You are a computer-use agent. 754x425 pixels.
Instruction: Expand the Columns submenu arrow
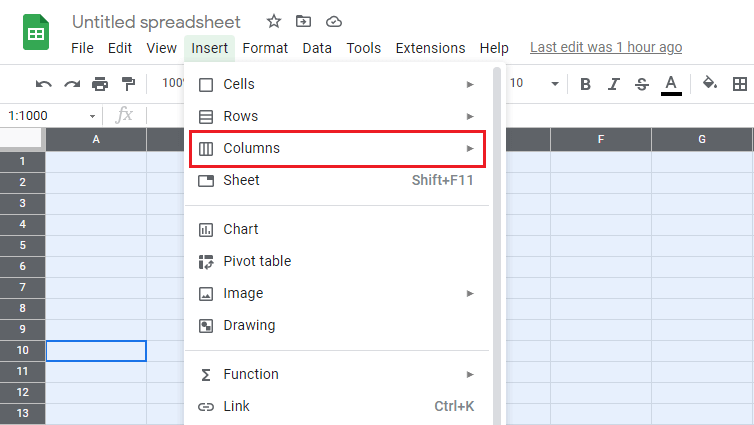pyautogui.click(x=470, y=149)
